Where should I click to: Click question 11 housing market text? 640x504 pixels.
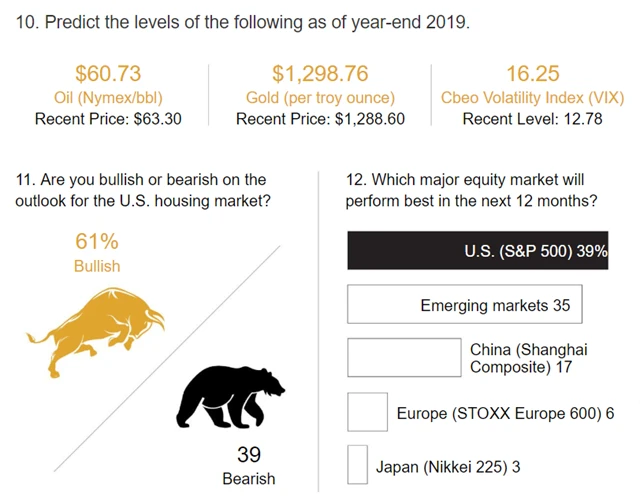click(x=143, y=190)
